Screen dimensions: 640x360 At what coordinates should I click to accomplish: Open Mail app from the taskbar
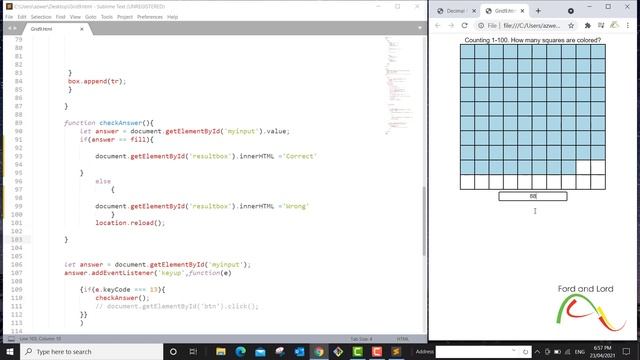tap(260, 351)
